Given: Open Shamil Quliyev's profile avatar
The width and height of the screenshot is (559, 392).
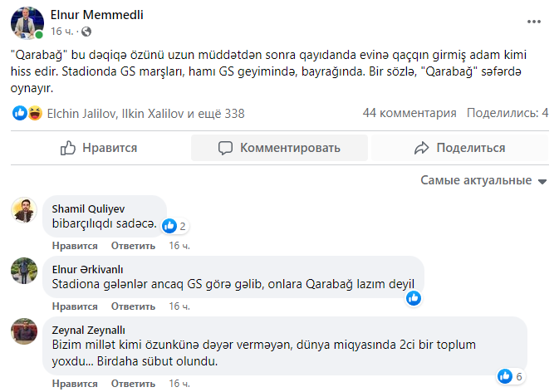Looking at the screenshot, I should [x=24, y=211].
